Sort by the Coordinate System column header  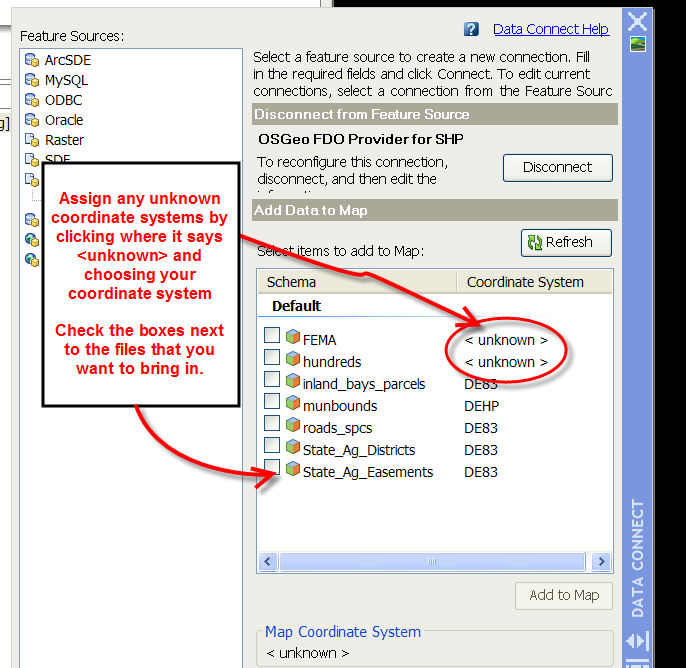click(525, 282)
